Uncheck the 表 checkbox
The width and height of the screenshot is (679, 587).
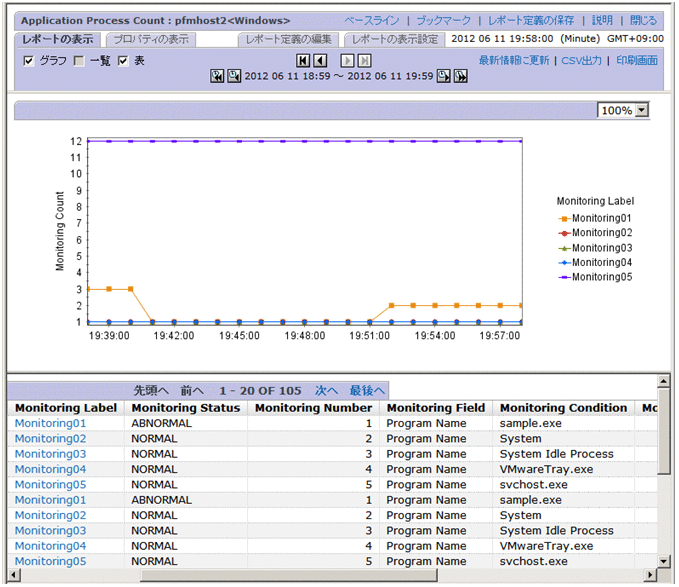pyautogui.click(x=124, y=61)
